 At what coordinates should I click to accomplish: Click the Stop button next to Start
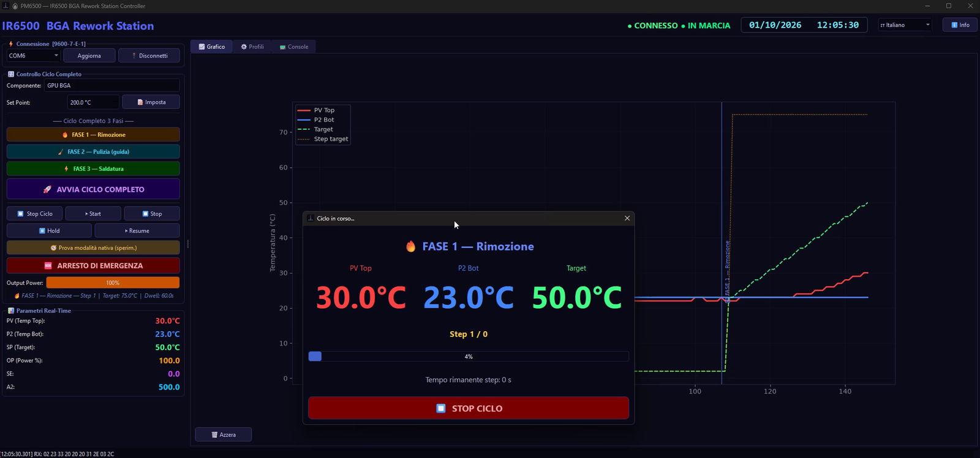[152, 214]
